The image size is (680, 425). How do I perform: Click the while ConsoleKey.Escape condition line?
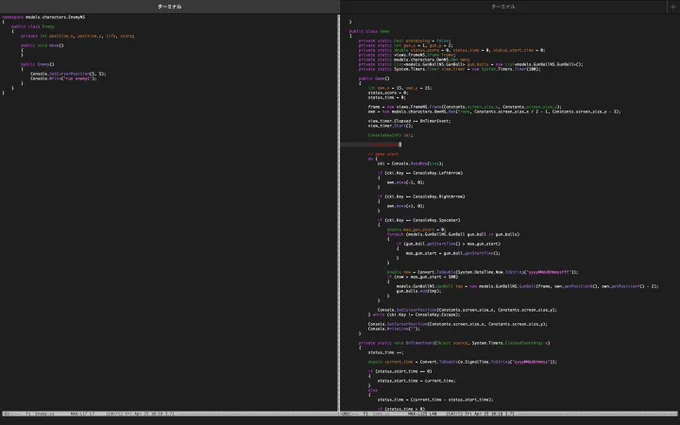(x=414, y=314)
